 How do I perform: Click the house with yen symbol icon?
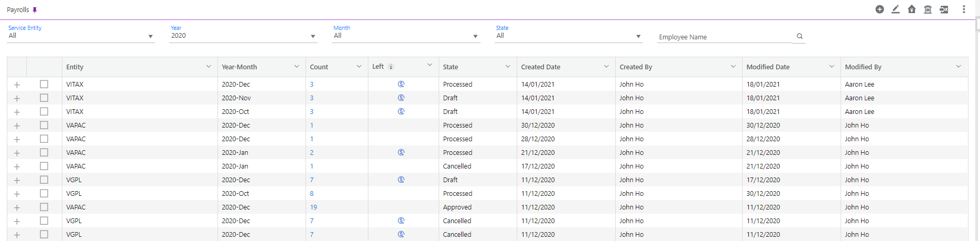[x=912, y=9]
